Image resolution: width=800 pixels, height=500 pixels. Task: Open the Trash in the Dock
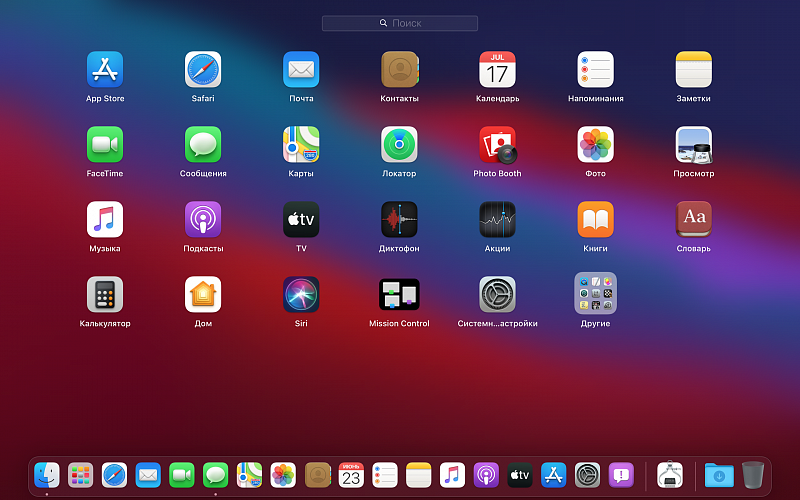[752, 475]
